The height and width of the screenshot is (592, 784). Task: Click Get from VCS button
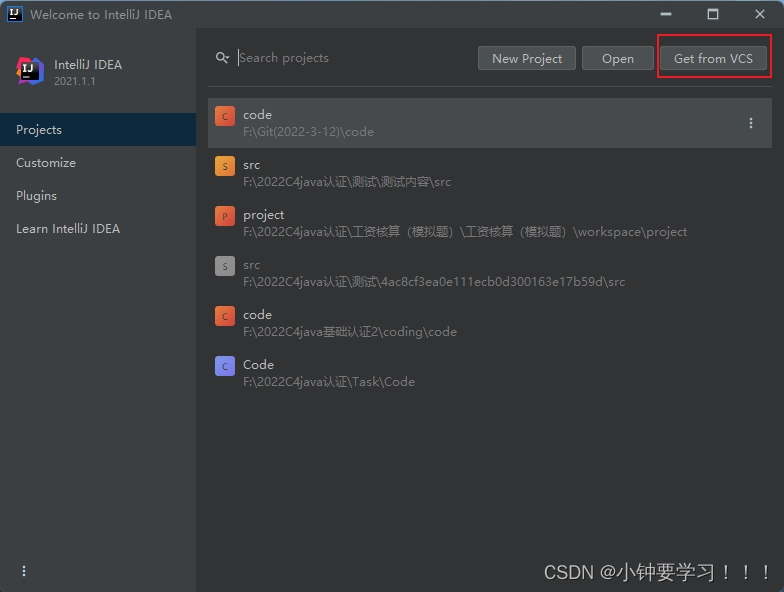[713, 58]
